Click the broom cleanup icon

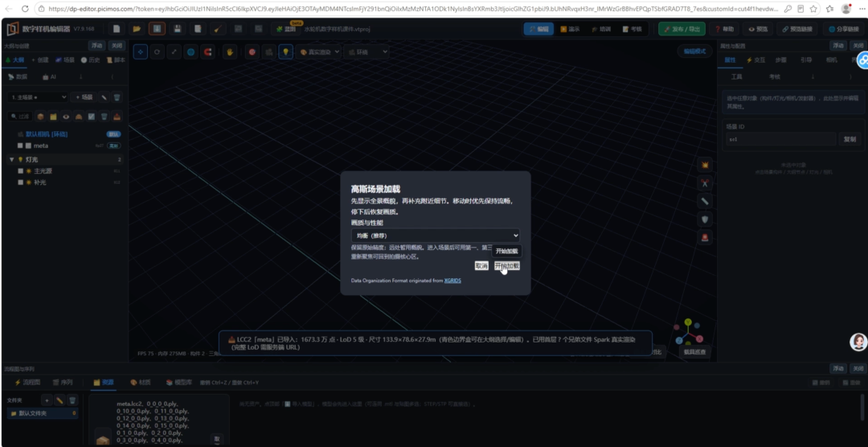point(218,29)
